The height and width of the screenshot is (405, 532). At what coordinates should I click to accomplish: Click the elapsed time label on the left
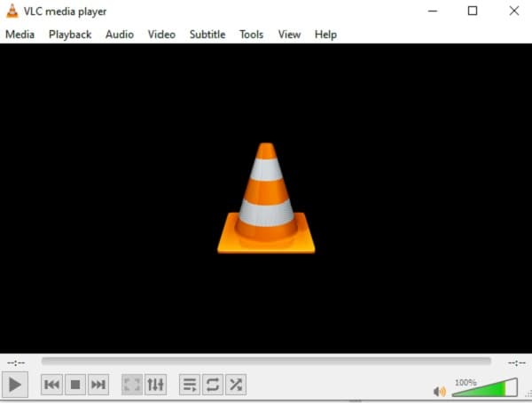[16, 363]
